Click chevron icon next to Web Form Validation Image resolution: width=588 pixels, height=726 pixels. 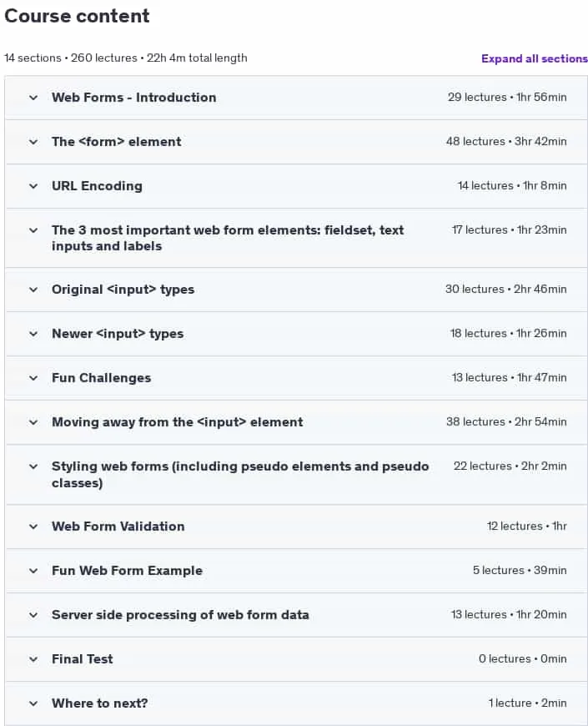(x=33, y=527)
